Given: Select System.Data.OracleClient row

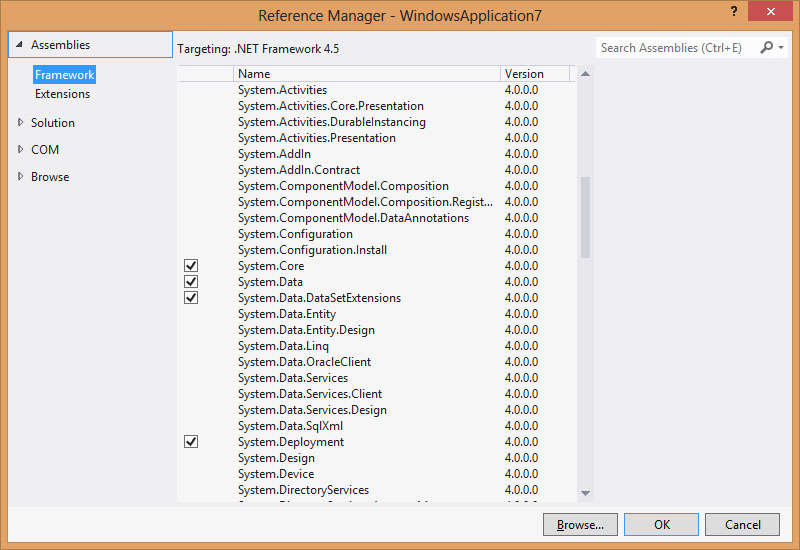Looking at the screenshot, I should (377, 362).
